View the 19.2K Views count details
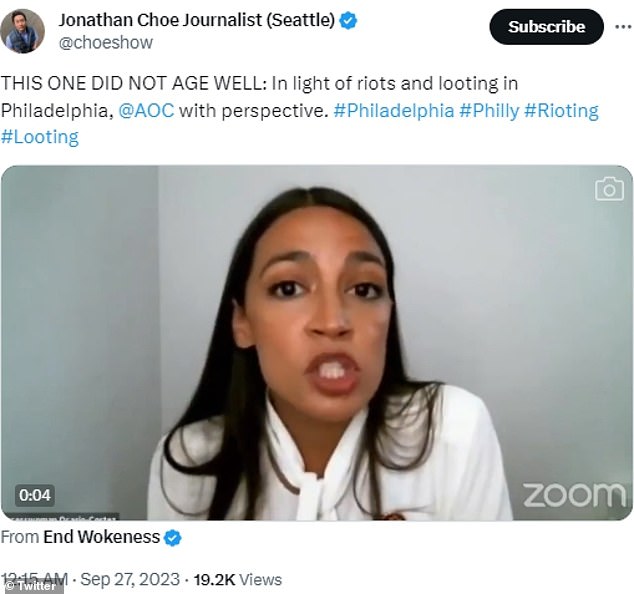The image size is (634, 594). (237, 579)
